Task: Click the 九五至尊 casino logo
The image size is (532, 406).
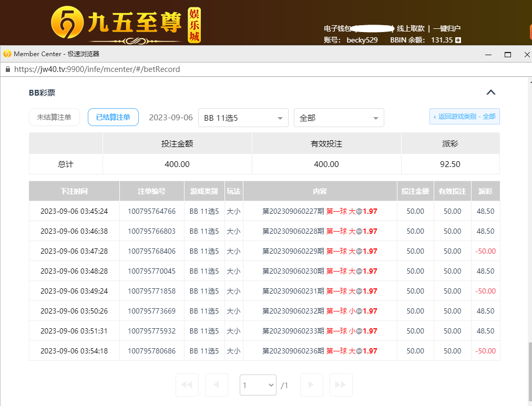Action: 126,25
